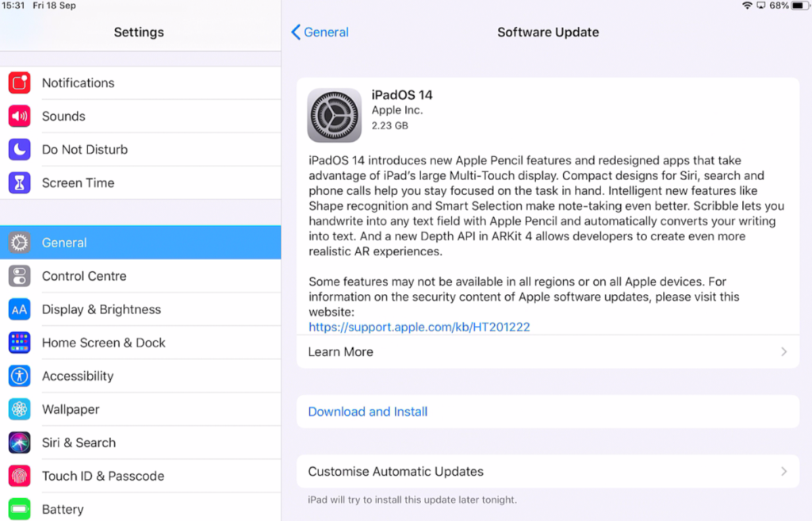Screen dimensions: 812x521
Task: Tap the Display & Brightness AA icon
Action: pos(19,309)
